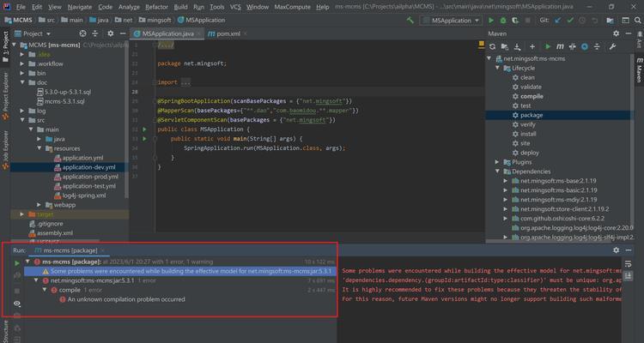Image resolution: width=644 pixels, height=343 pixels.
Task: Click soft-wrap icon in Run console
Action: point(628,263)
